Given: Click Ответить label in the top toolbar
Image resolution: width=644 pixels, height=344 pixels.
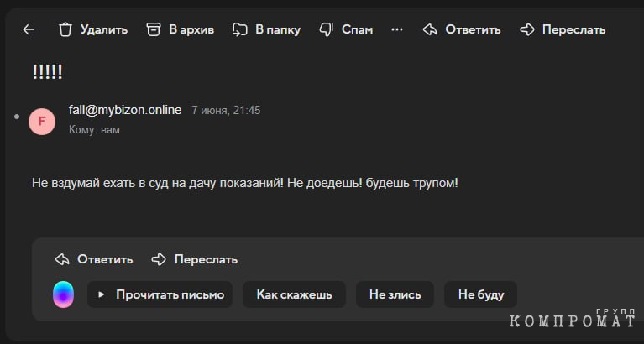Looking at the screenshot, I should point(474,29).
